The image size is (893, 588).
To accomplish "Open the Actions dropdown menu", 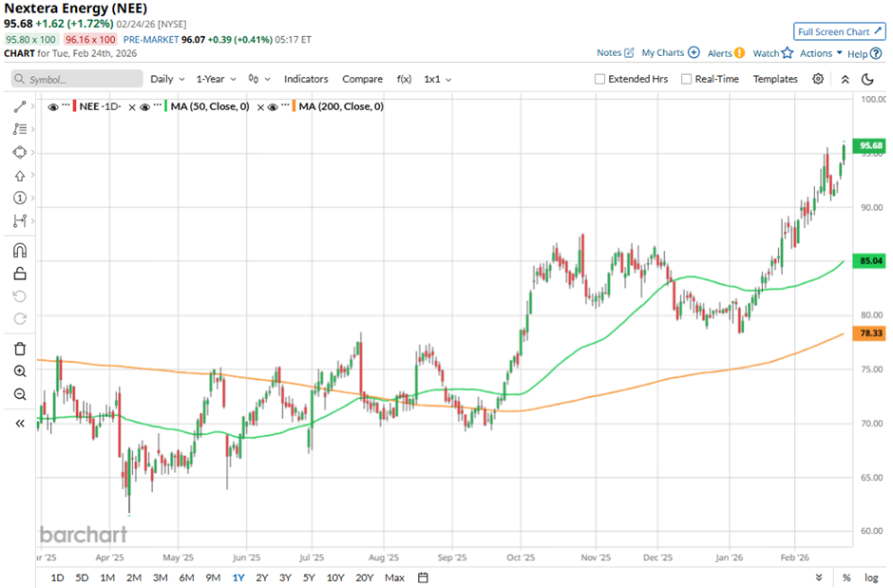I will (x=821, y=53).
